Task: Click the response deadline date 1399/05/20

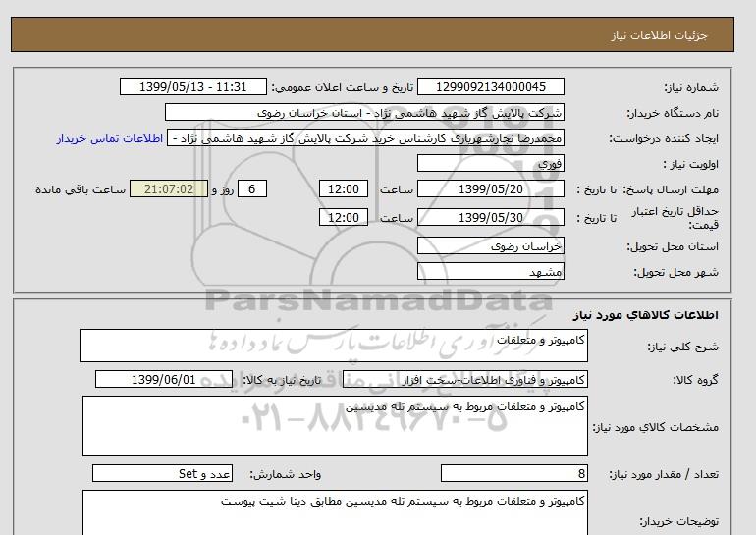Action: 490,188
